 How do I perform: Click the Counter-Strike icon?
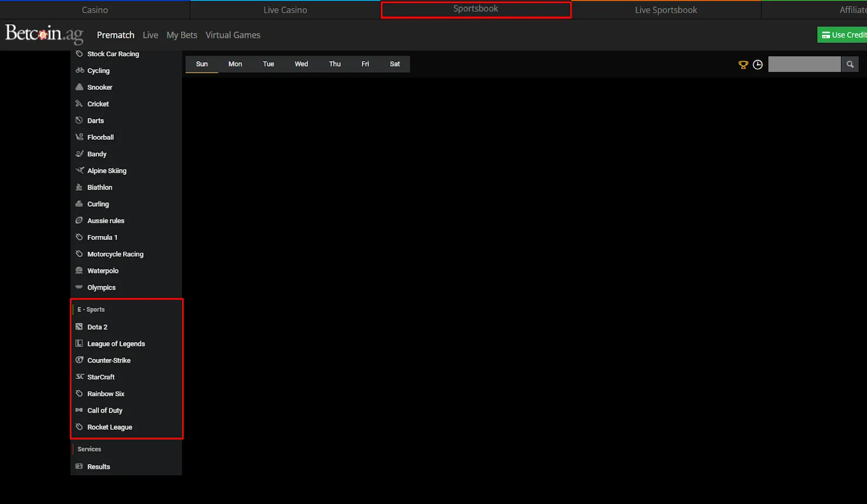pos(79,360)
